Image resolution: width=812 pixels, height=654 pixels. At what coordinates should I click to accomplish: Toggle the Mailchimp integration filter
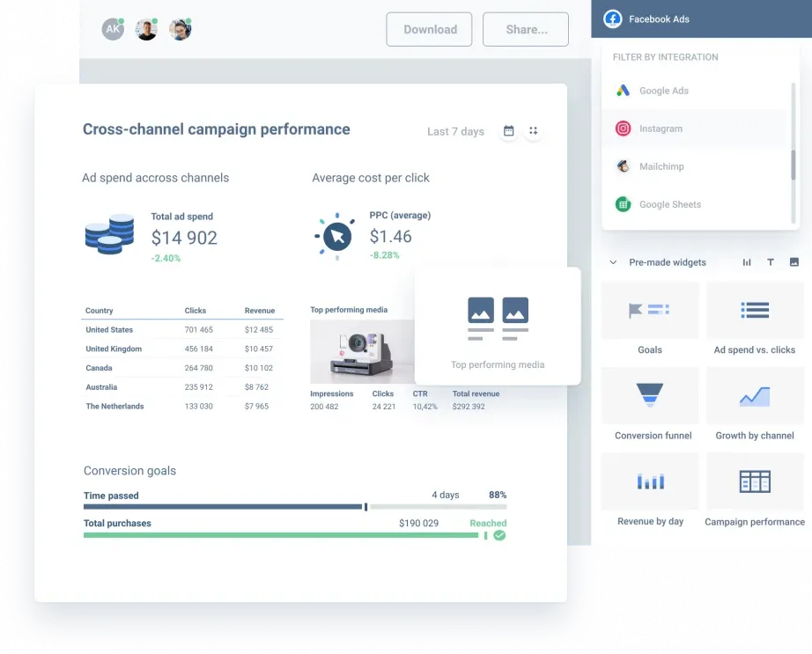660,166
